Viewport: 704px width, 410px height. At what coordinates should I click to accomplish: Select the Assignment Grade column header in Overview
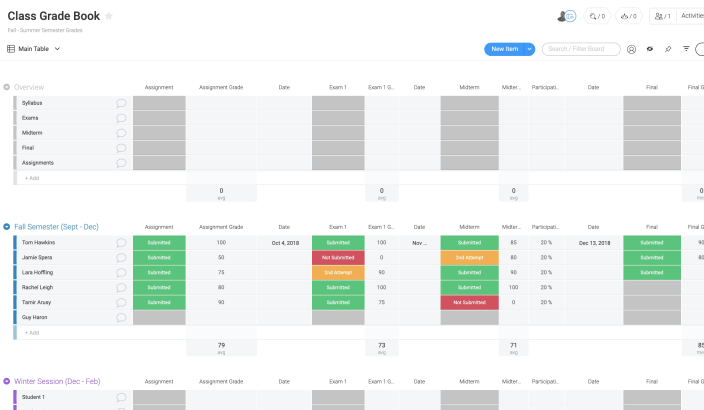coord(221,88)
